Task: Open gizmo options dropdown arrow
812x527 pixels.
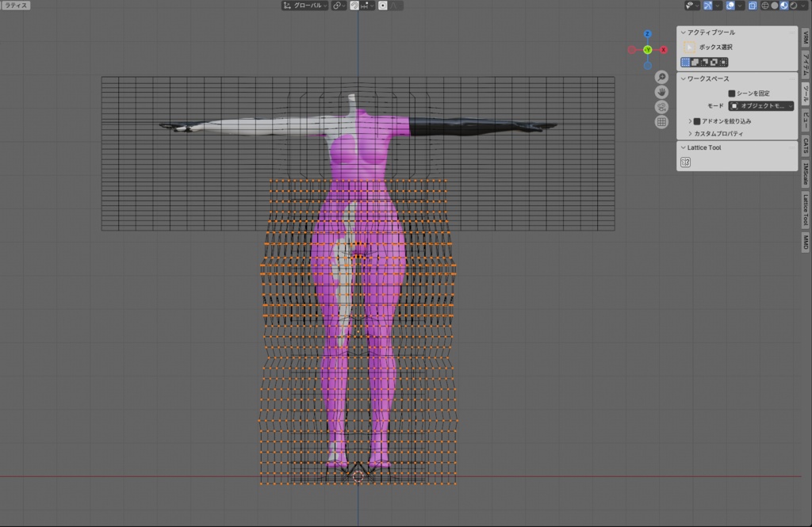Action: click(x=717, y=6)
